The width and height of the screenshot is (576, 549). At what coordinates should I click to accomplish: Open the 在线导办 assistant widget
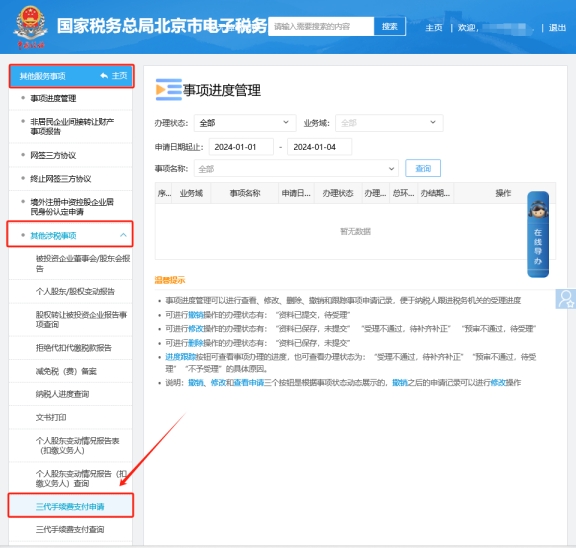538,234
